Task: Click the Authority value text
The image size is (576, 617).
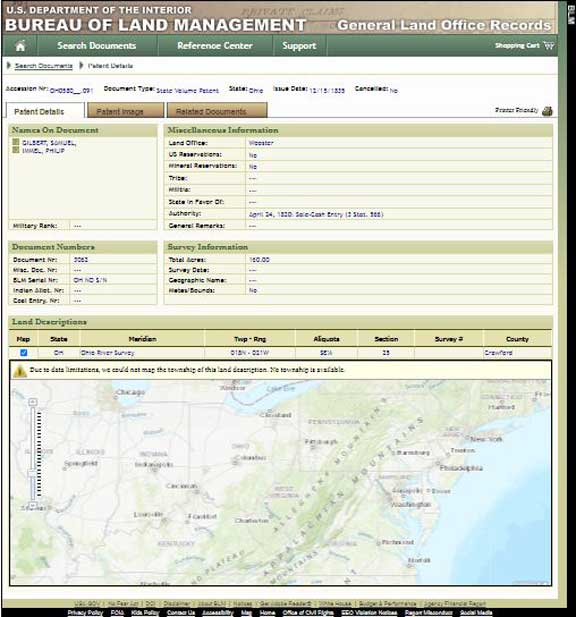Action: pyautogui.click(x=316, y=214)
